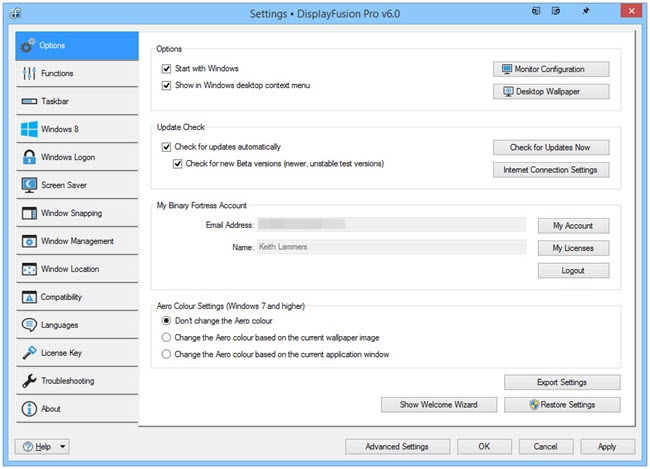Click the My Licenses button
650x469 pixels.
(573, 248)
